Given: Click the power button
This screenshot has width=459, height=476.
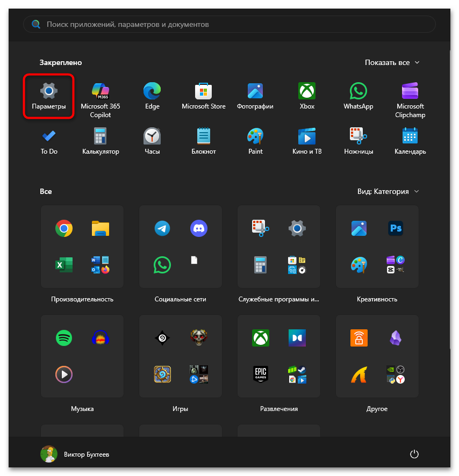Looking at the screenshot, I should coord(414,454).
